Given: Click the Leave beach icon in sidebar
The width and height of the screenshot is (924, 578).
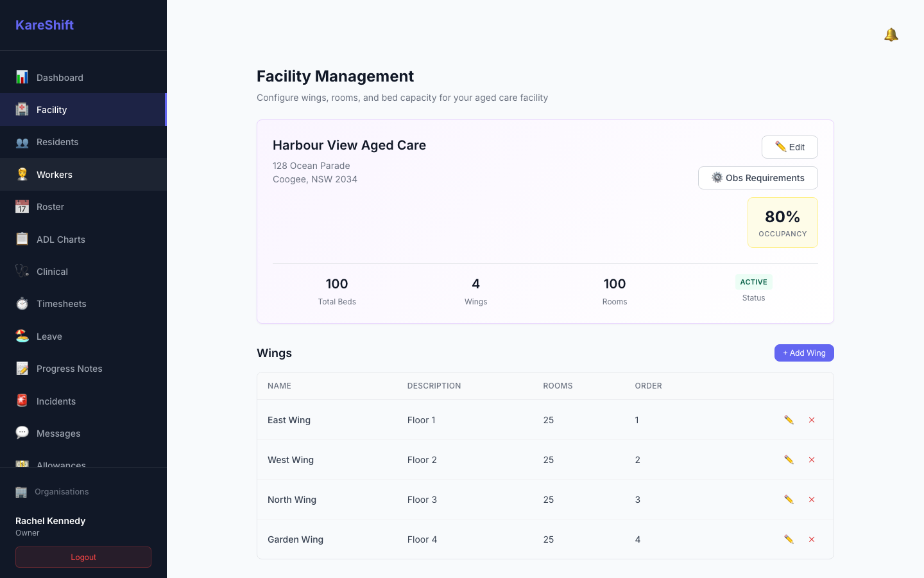Looking at the screenshot, I should point(22,336).
